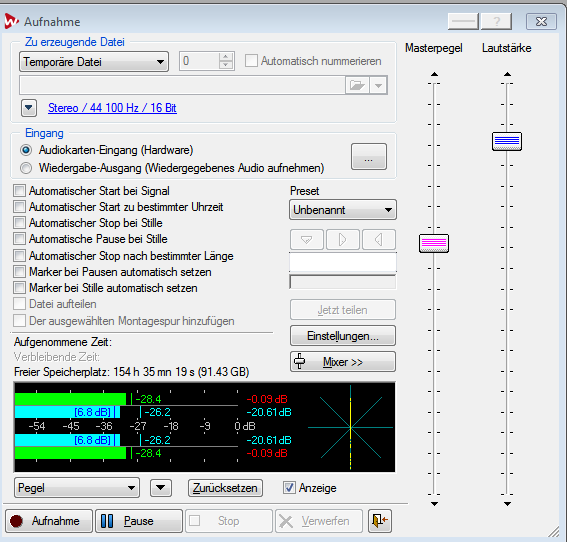This screenshot has height=542, width=567.
Task: Click the exit door icon at bottom
Action: click(x=380, y=521)
